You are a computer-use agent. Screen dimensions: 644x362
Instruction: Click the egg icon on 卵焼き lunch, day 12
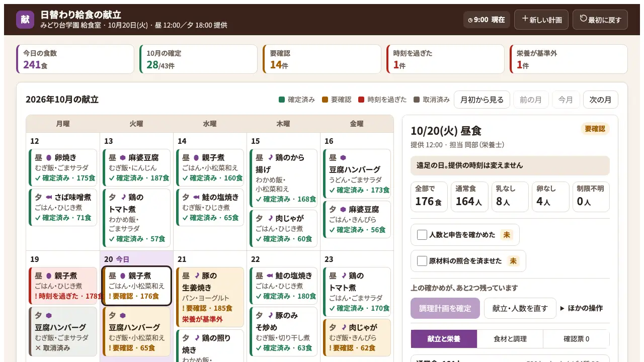(x=49, y=157)
